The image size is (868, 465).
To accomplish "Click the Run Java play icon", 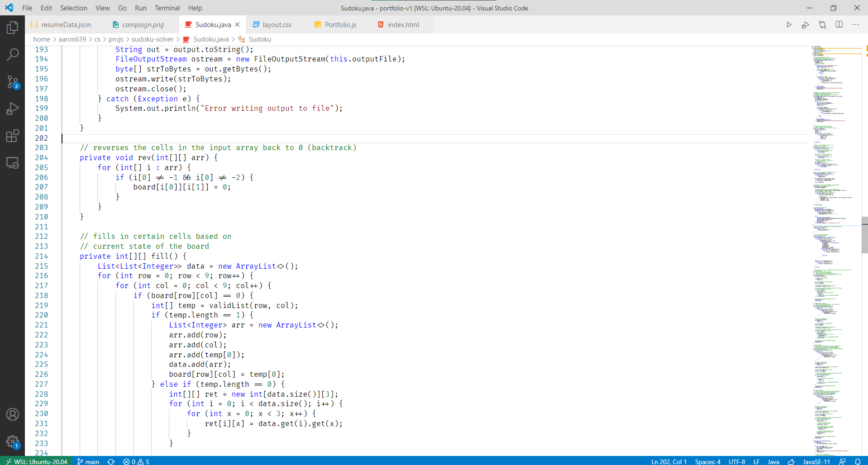I will [x=789, y=24].
